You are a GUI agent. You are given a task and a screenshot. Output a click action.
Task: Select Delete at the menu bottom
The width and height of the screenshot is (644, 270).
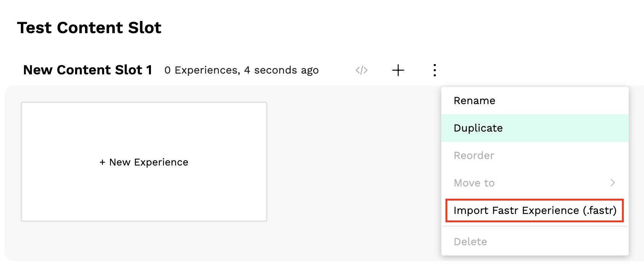(535, 242)
